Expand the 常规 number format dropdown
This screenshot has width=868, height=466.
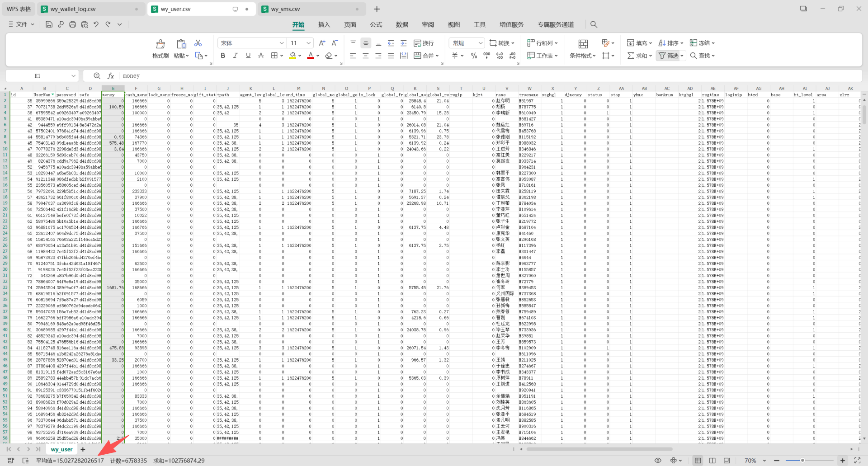tap(481, 43)
